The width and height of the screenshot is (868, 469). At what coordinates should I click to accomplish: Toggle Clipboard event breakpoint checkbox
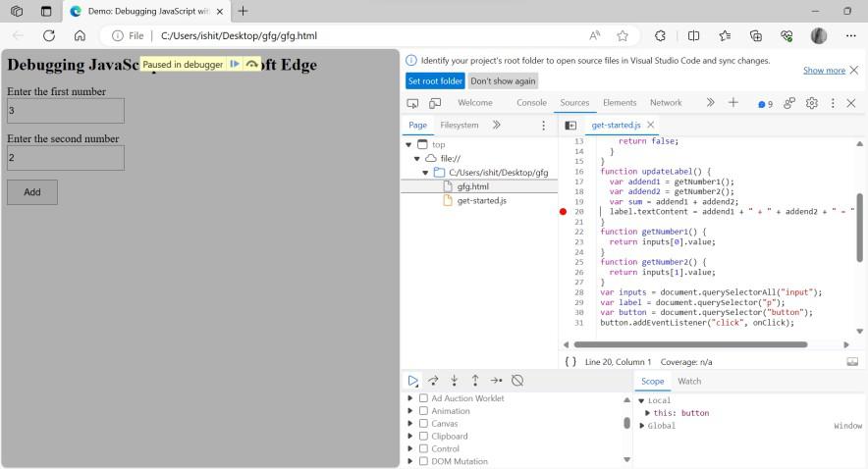coord(423,437)
